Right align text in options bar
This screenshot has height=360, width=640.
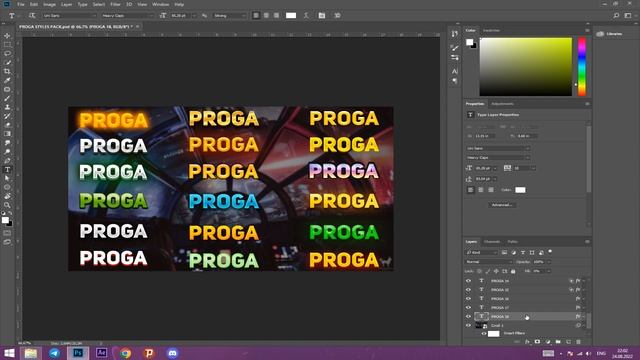(276, 16)
